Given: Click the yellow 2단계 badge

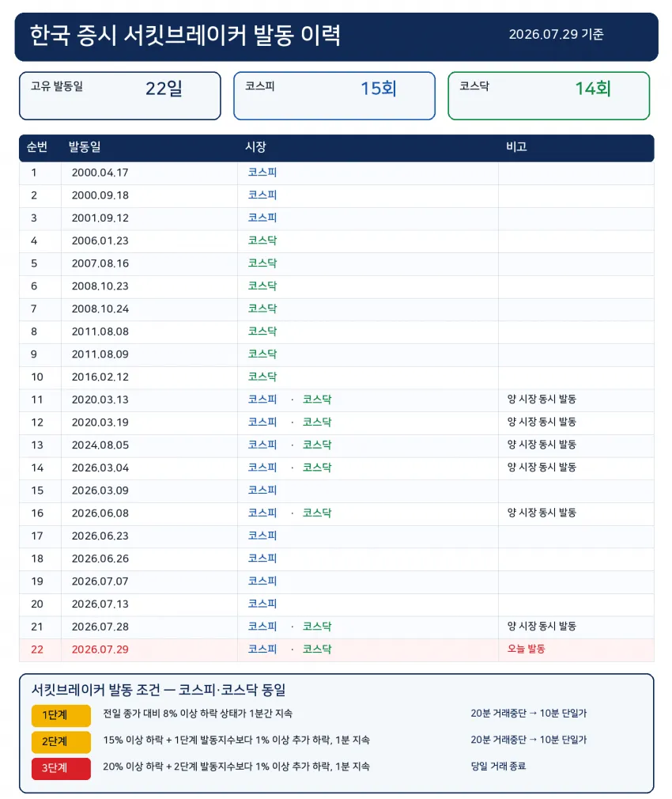Looking at the screenshot, I should 61,742.
